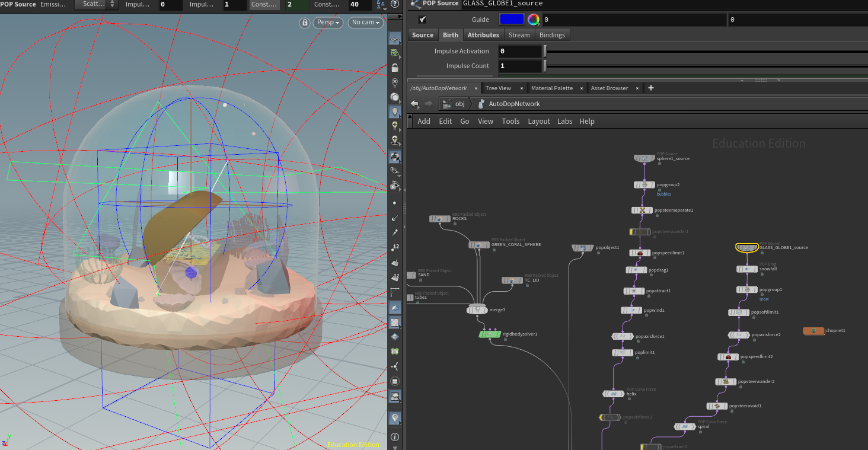The height and width of the screenshot is (450, 868).
Task: Open the color wheel picker beside Guide
Action: (x=534, y=20)
